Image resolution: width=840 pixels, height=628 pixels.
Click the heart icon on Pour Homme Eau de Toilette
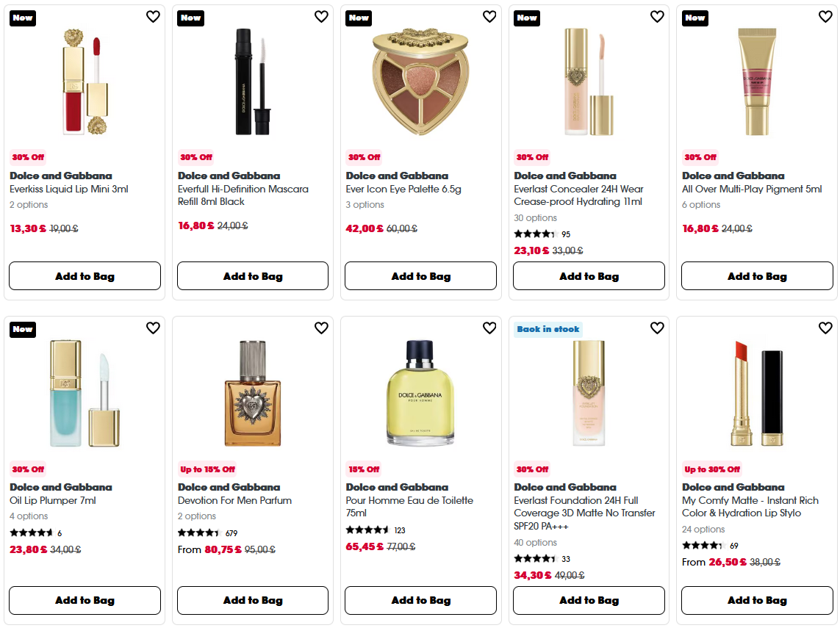click(489, 328)
